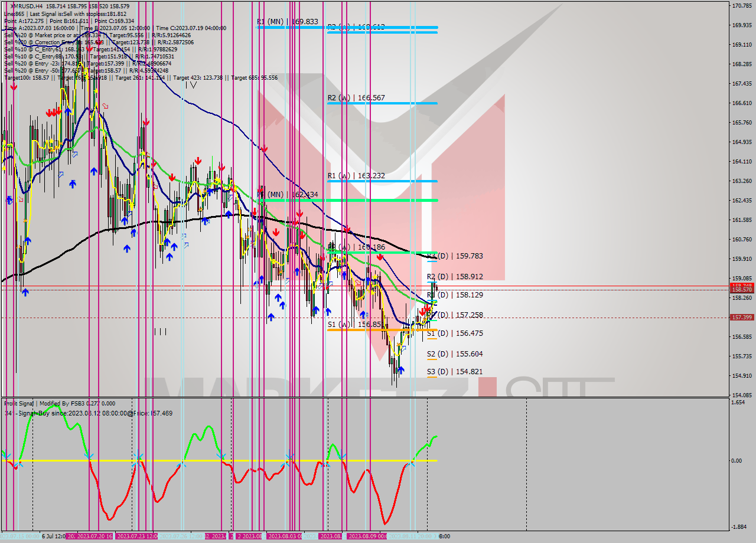The image size is (756, 543).
Task: Click the R2 (D) | 158.912 resistance label
Action: 454,276
